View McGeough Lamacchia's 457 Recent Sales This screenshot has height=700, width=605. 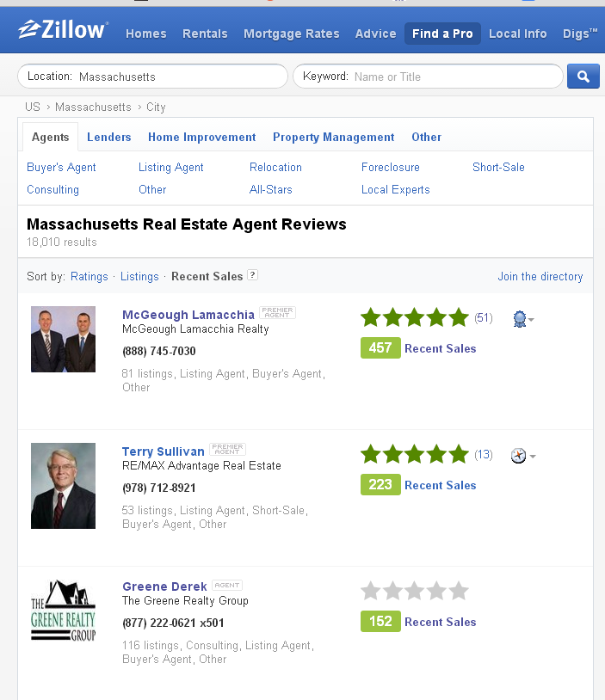[x=418, y=348]
